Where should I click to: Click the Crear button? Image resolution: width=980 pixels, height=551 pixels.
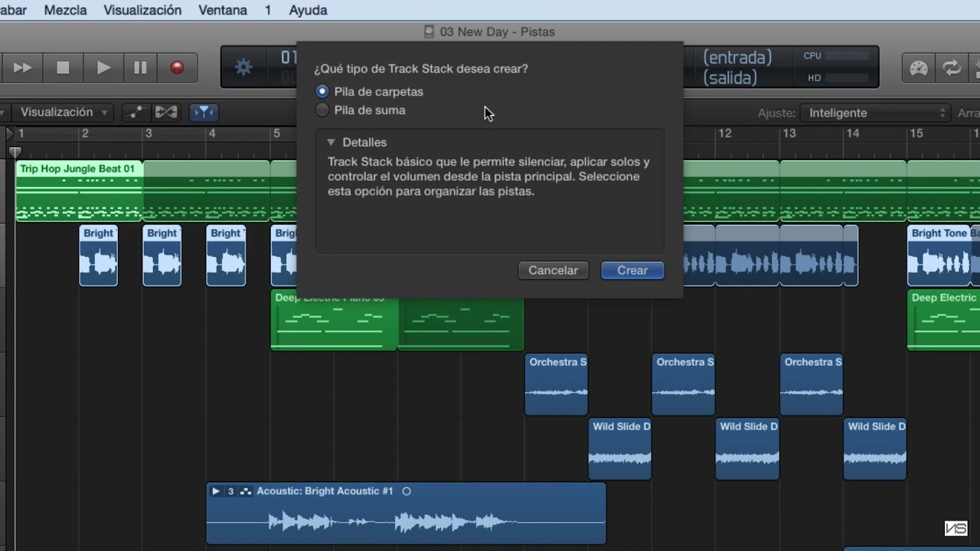pyautogui.click(x=632, y=270)
